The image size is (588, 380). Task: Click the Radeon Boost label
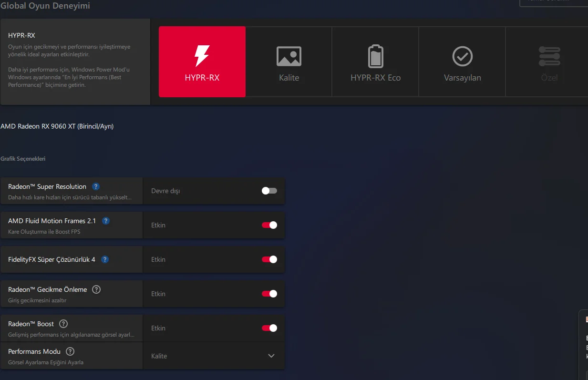click(x=31, y=324)
